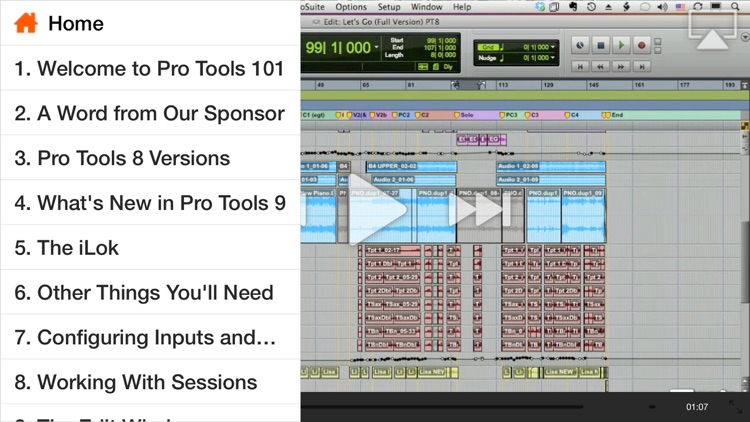This screenshot has width=750, height=422.
Task: Click the Pro Tools Online transport button
Action: coord(580,45)
